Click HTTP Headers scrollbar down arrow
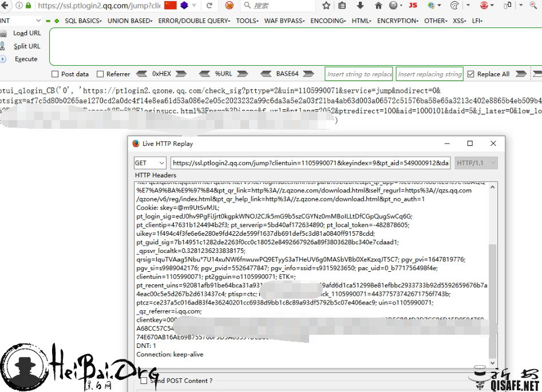542x392 pixels. [493, 363]
